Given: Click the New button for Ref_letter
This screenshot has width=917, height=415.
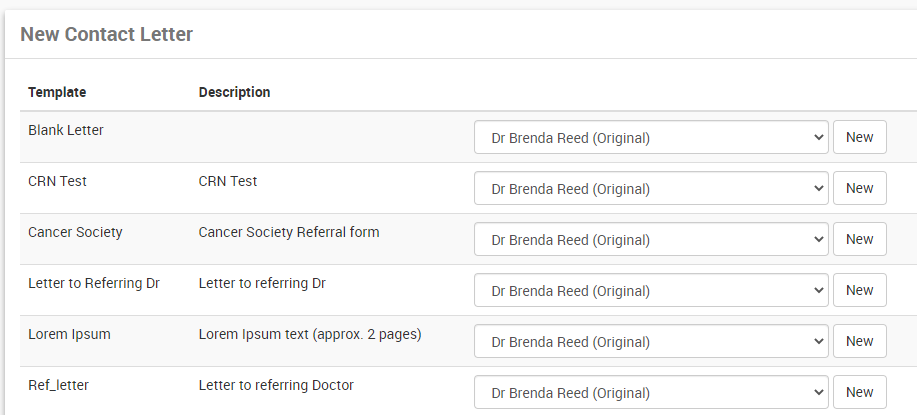Looking at the screenshot, I should (x=859, y=392).
